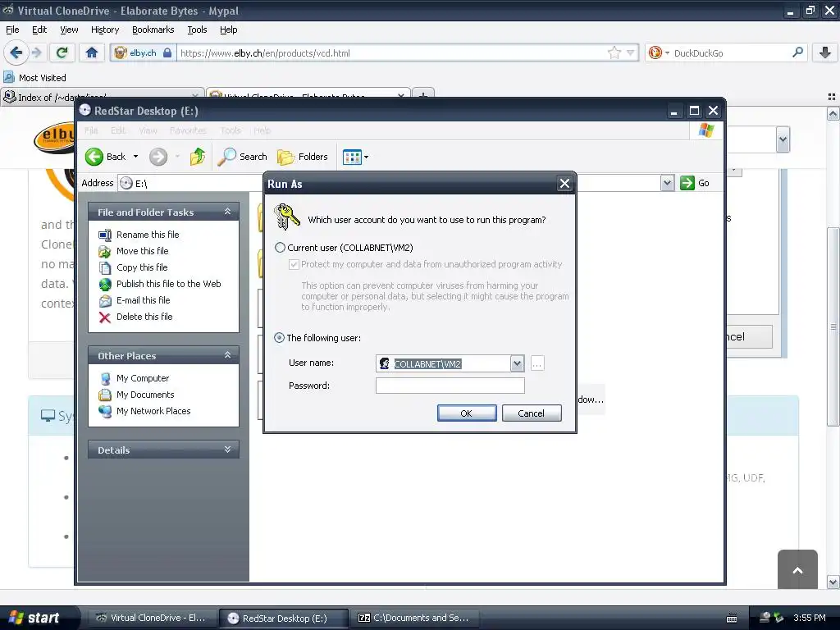This screenshot has width=840, height=630.
Task: Open the Views icon menu in Explorer
Action: pyautogui.click(x=352, y=157)
